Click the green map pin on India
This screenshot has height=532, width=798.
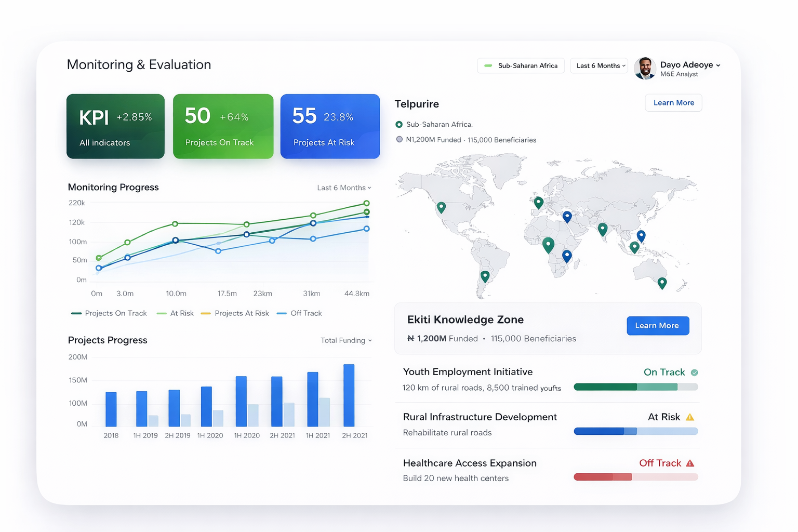point(603,229)
